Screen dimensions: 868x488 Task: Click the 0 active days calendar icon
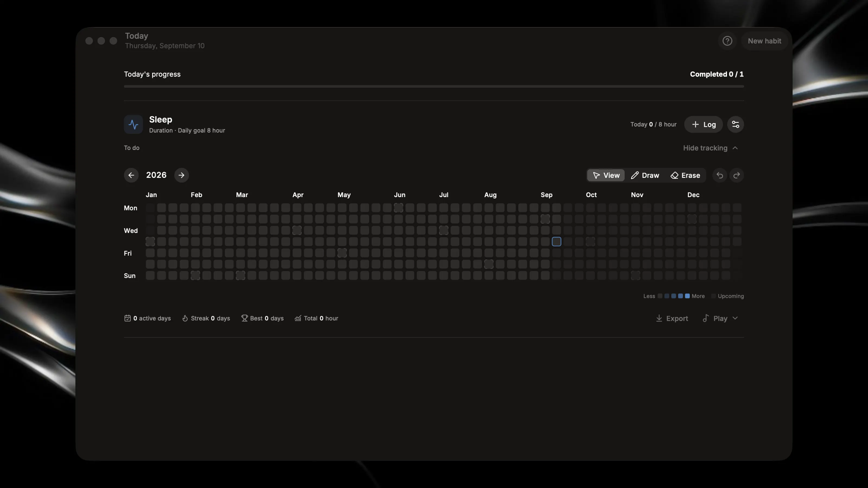127,318
